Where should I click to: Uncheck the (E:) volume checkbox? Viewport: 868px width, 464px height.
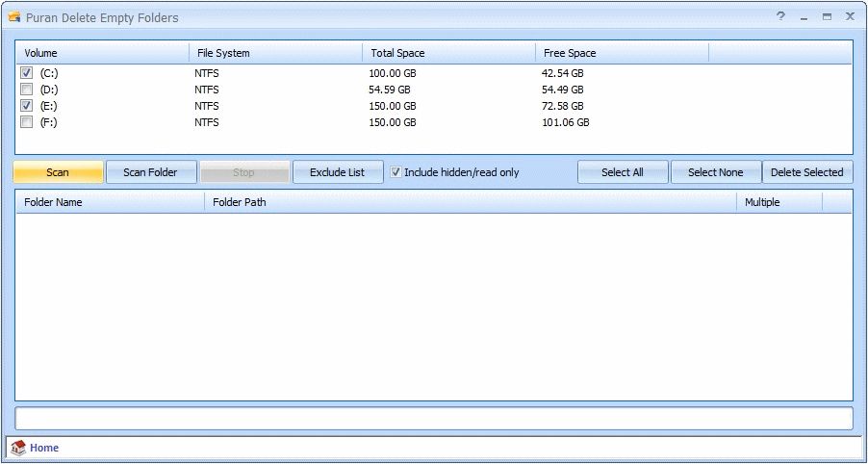27,106
